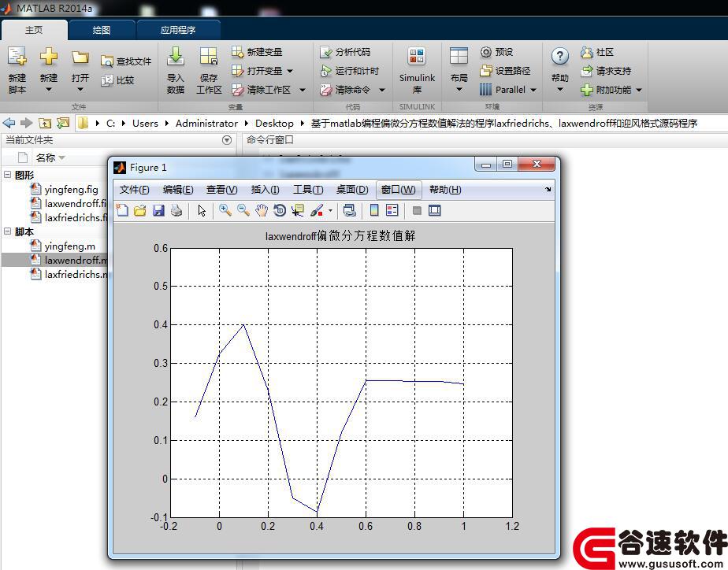Switch to the 绘图 tab
The height and width of the screenshot is (570, 728).
point(102,30)
